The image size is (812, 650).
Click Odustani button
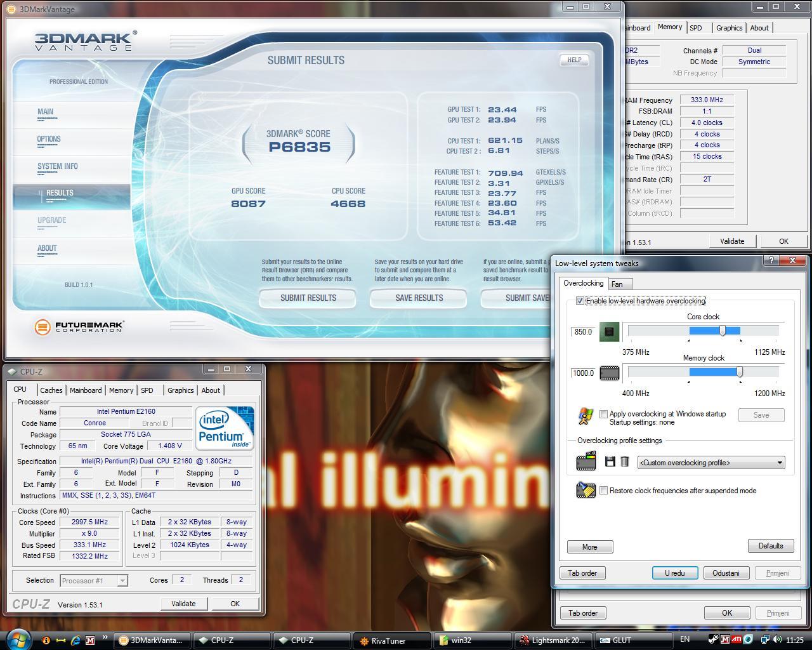tap(726, 573)
